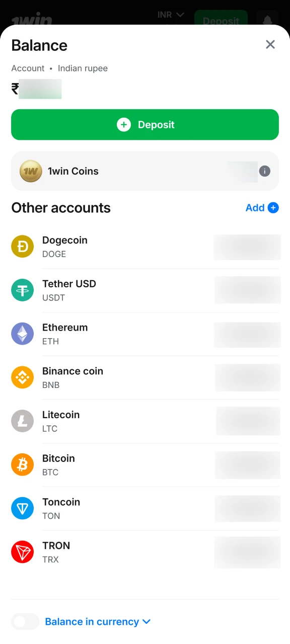Select the TRON icon
Image resolution: width=290 pixels, height=644 pixels.
click(x=22, y=552)
